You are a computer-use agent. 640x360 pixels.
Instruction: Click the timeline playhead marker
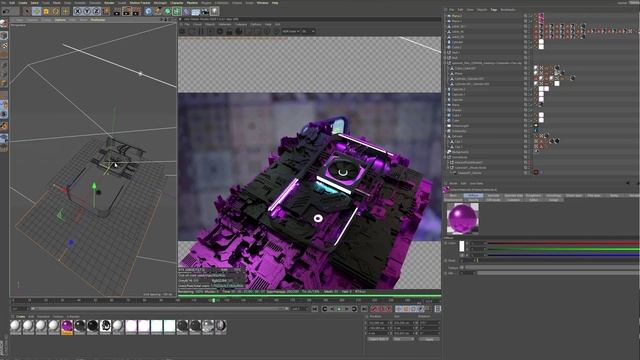(213, 300)
